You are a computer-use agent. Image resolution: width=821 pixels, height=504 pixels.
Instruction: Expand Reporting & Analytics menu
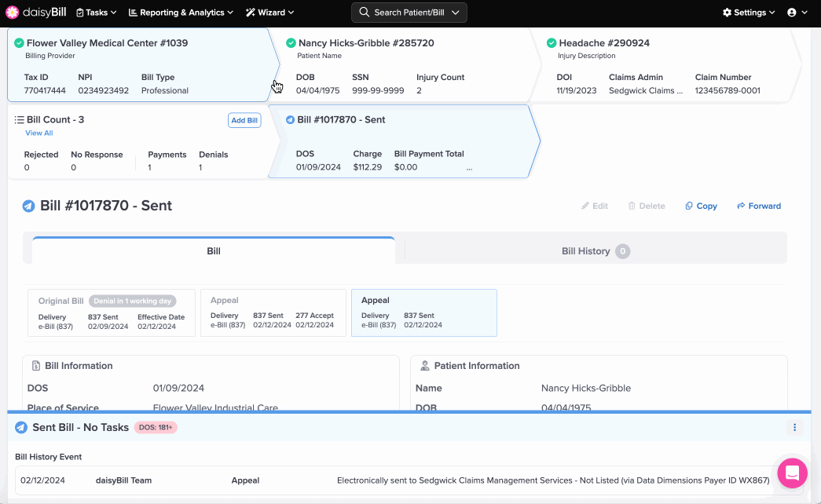coord(181,13)
